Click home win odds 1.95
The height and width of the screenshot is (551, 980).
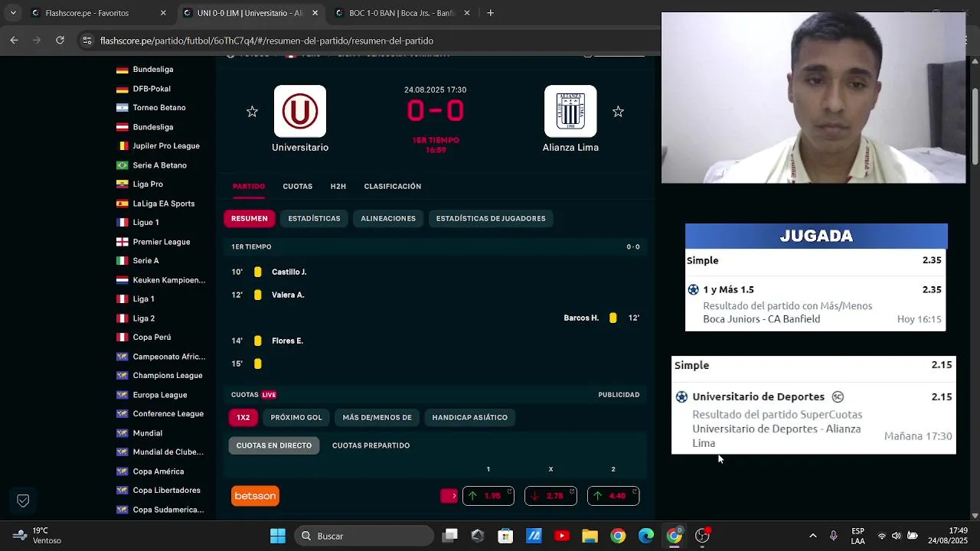click(488, 496)
